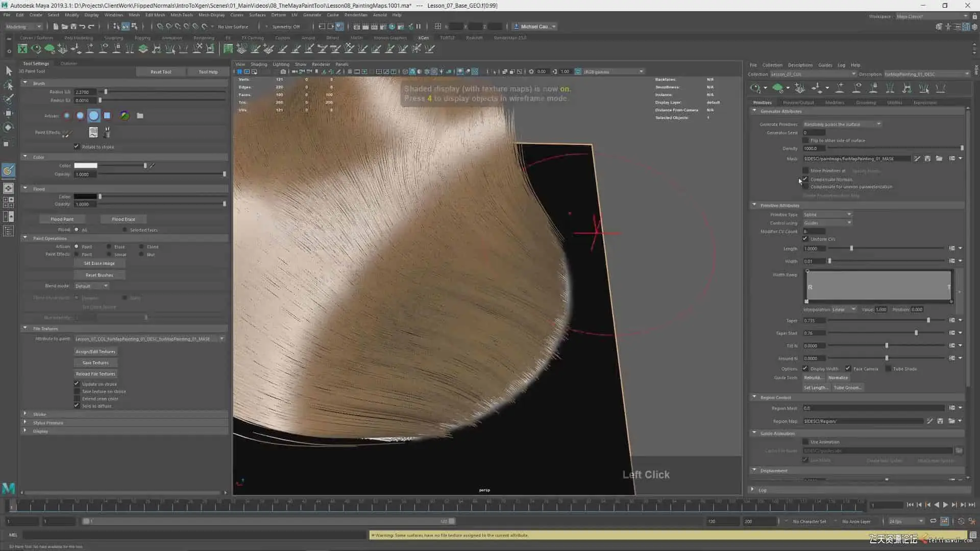Click the paintbrush icon next to Mask field
980x551 pixels.
pos(917,159)
